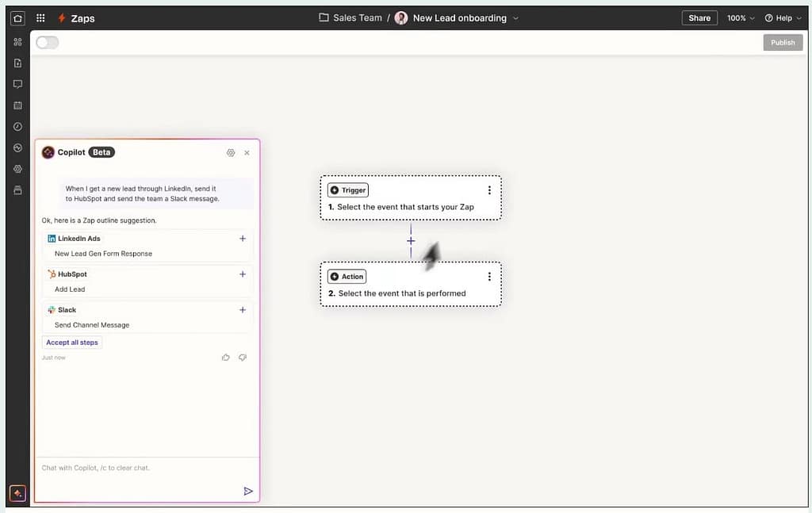Click the Accept all steps button
The image size is (812, 513).
coord(72,343)
